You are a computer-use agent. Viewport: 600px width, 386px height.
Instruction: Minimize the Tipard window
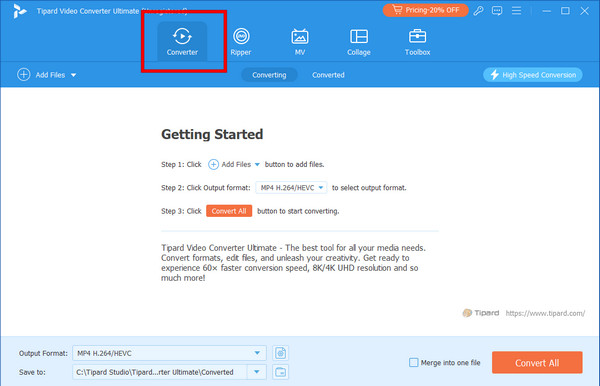546,11
